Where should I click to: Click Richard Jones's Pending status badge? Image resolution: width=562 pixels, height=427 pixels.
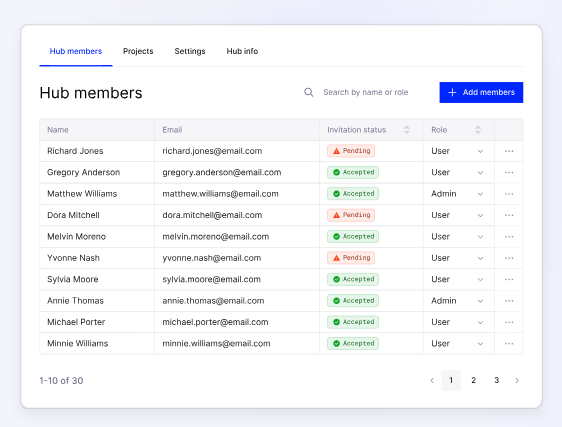point(351,151)
